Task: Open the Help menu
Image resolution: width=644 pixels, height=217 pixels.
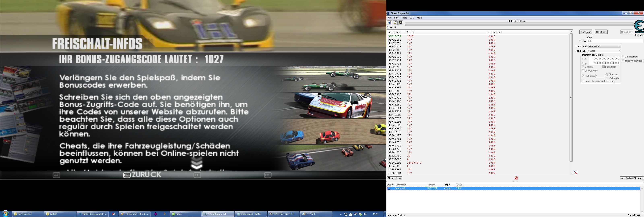Action: click(x=419, y=18)
